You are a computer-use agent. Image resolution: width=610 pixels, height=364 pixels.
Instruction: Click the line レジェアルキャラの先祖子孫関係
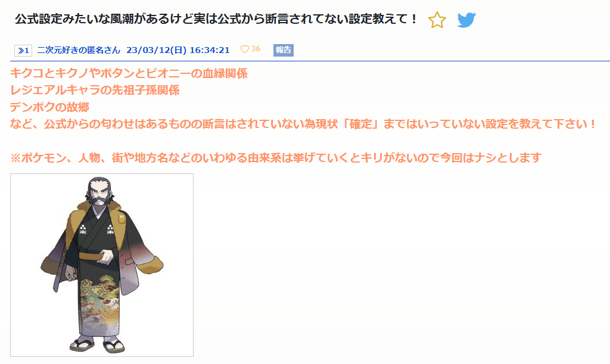tap(95, 90)
